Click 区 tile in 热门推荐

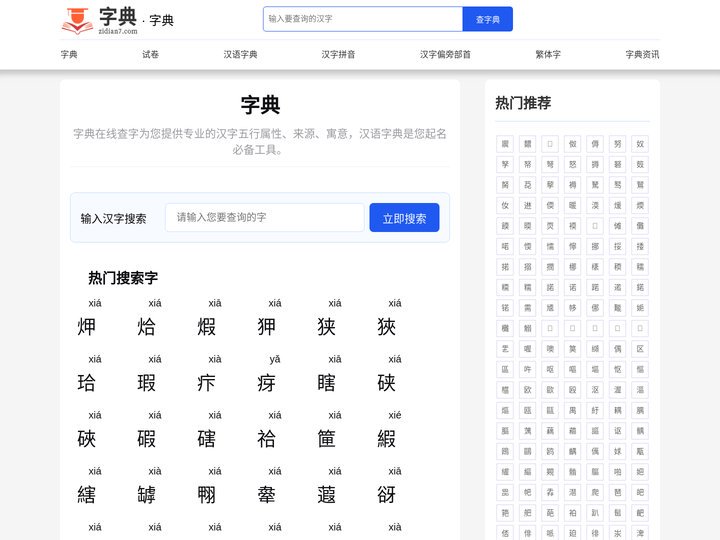click(640, 349)
